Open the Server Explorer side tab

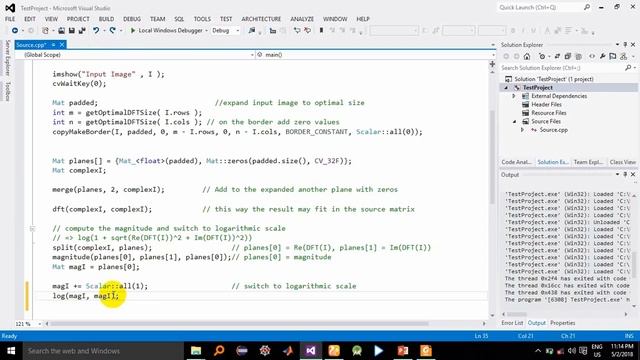point(7,58)
